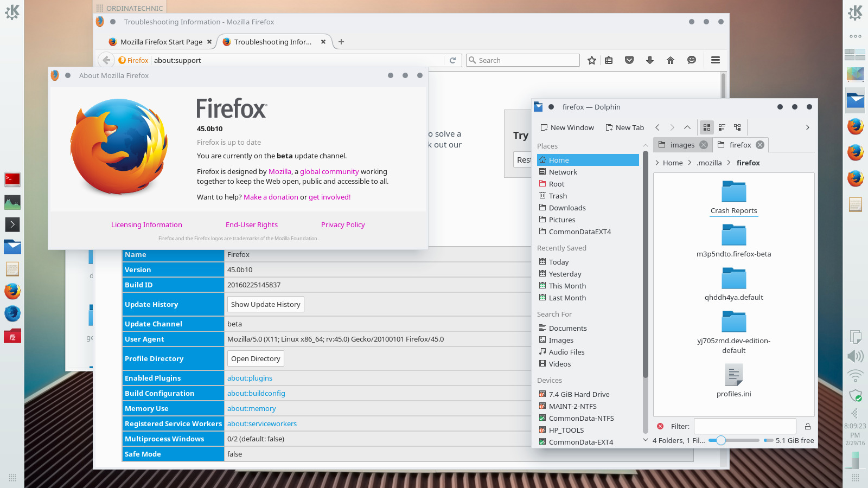Screen dimensions: 868x488
Task: Close the images tab in Dolphin
Action: [x=704, y=145]
